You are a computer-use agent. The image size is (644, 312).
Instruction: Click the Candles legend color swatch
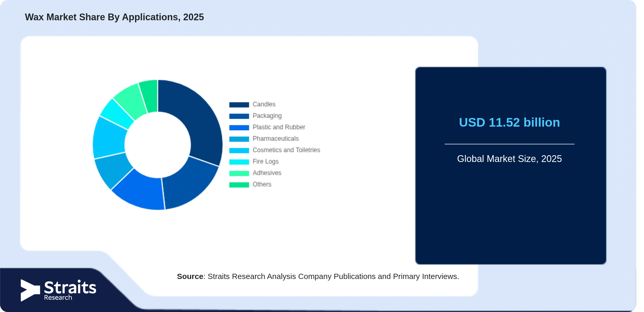[x=239, y=105]
